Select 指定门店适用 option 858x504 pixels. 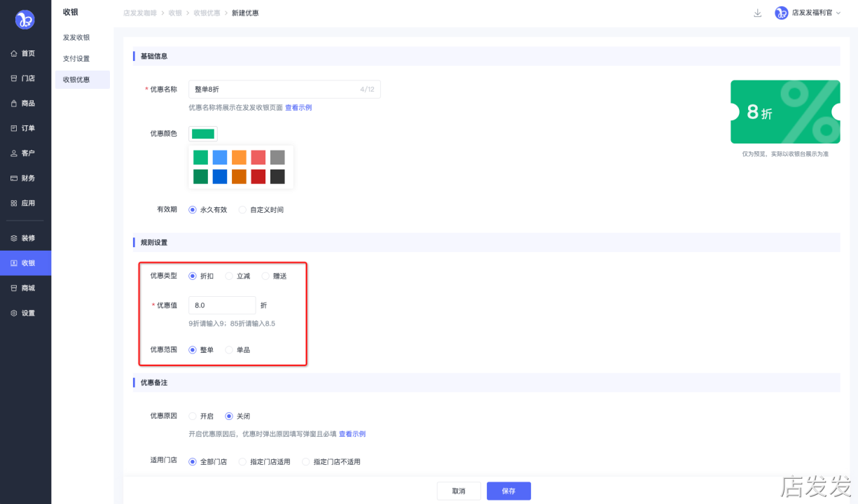pyautogui.click(x=242, y=462)
